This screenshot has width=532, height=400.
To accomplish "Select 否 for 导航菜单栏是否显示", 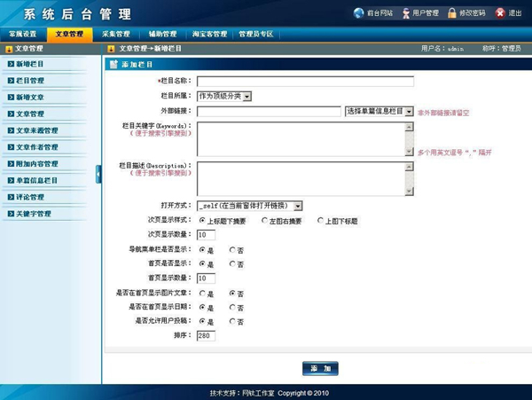I will [232, 249].
